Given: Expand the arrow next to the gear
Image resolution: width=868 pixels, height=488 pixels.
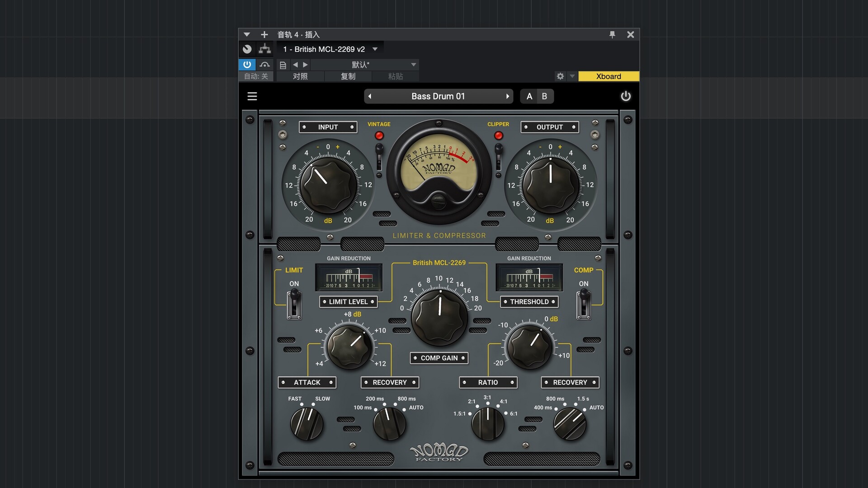Looking at the screenshot, I should click(572, 76).
